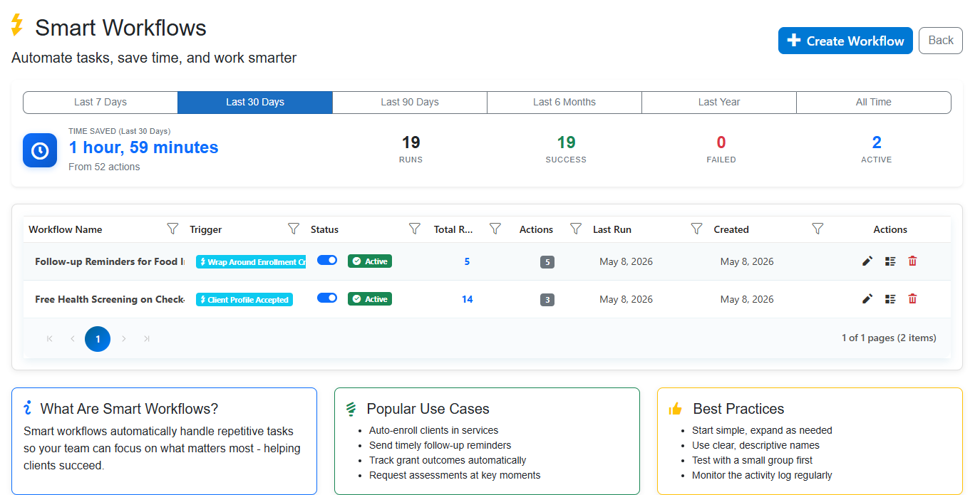Click the Create Workflow button
The width and height of the screenshot is (980, 495).
pyautogui.click(x=845, y=41)
